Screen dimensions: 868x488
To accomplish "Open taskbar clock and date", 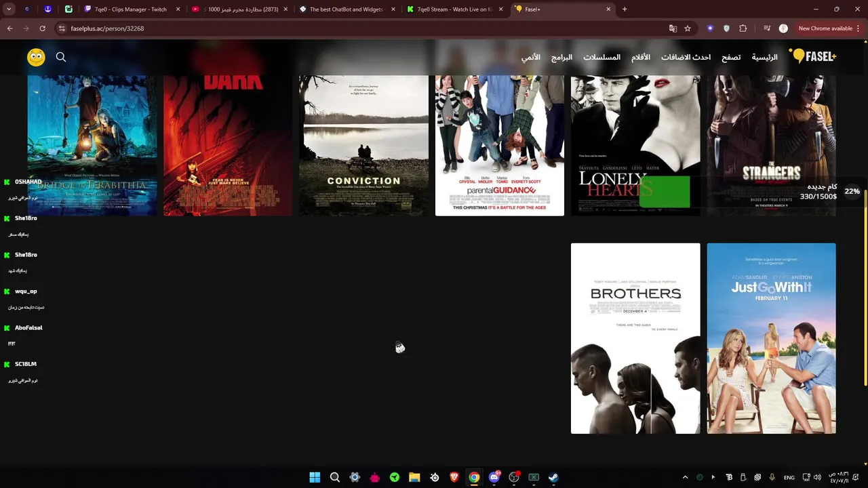I will tap(838, 477).
